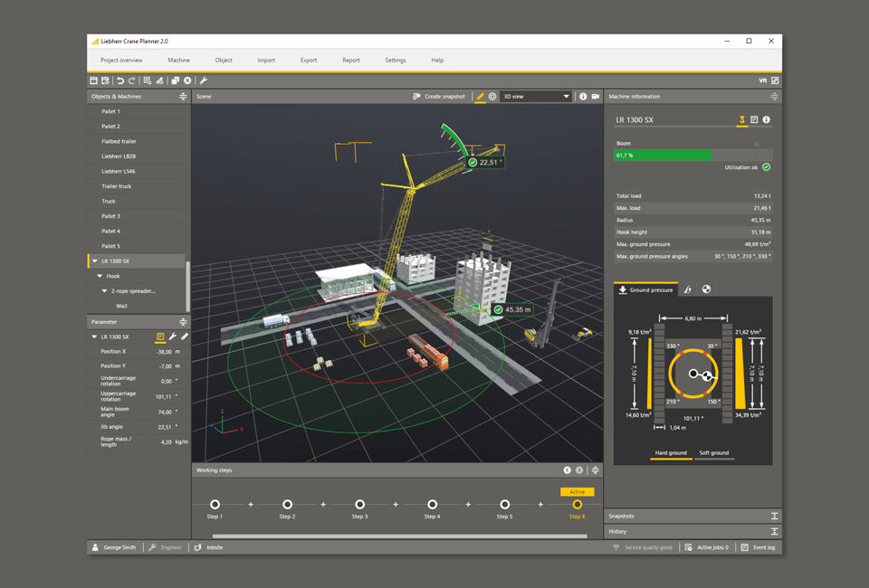Collapse LR 1300 SX in Parameter panel
Viewport: 869px width, 588px height.
(x=94, y=337)
